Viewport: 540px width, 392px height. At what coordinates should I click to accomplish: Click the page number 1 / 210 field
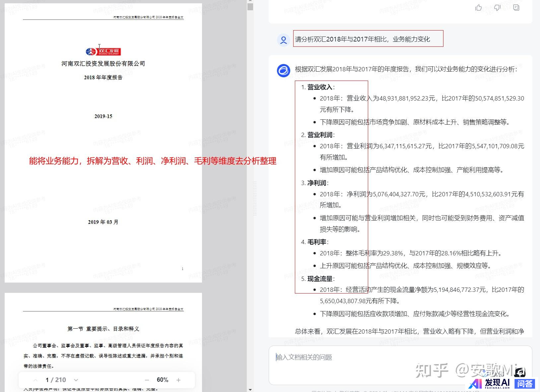pos(56,380)
